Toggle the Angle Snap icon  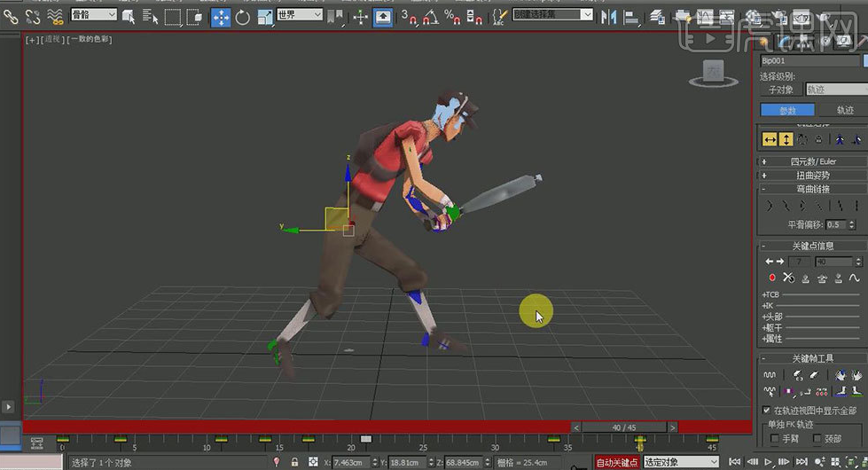431,17
